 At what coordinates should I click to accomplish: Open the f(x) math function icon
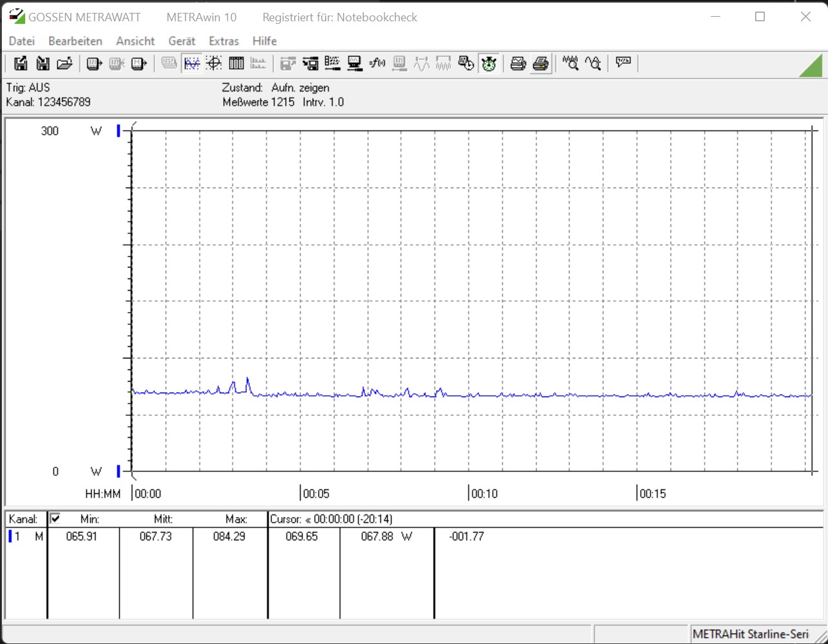377,63
